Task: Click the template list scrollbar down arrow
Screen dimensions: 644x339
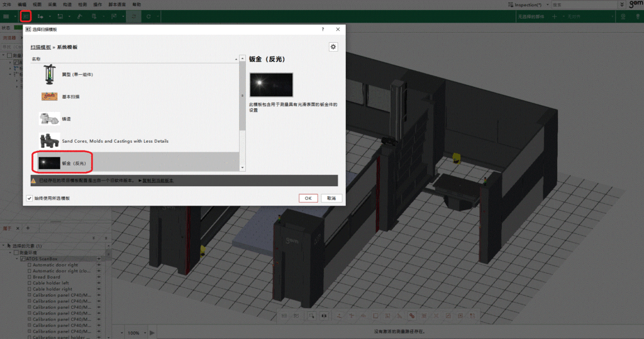Action: [242, 168]
